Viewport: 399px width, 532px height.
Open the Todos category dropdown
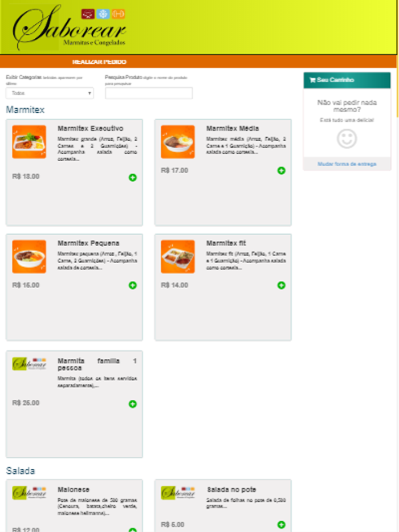50,93
